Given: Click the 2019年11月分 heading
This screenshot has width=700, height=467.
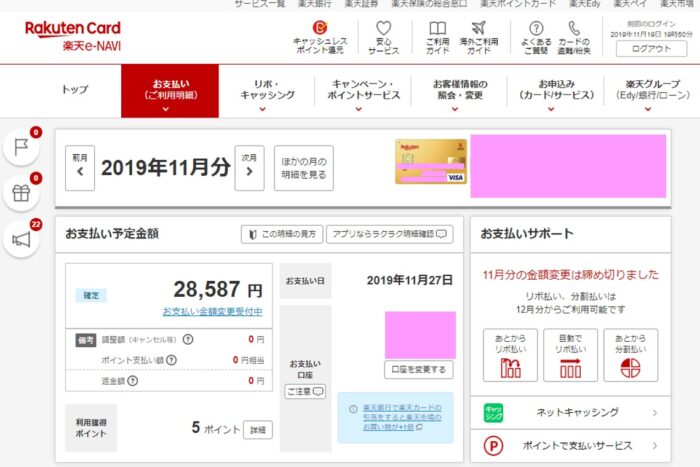Looking at the screenshot, I should [166, 168].
